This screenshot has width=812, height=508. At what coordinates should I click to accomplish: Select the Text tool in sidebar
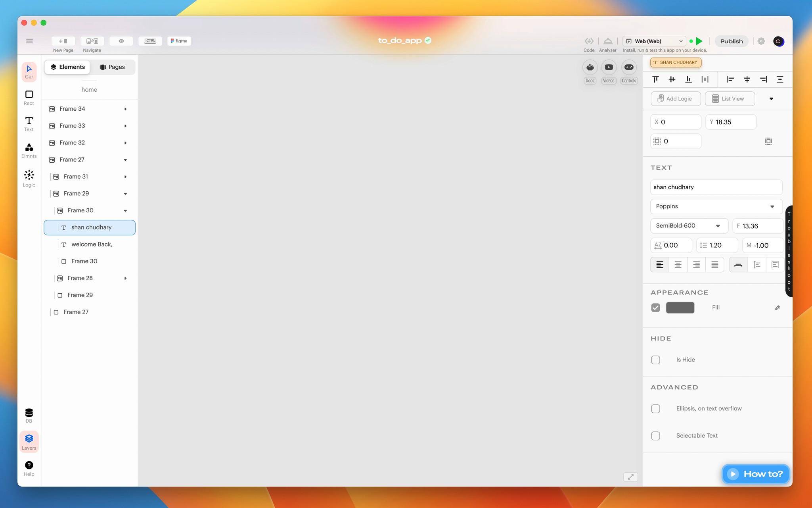(29, 123)
